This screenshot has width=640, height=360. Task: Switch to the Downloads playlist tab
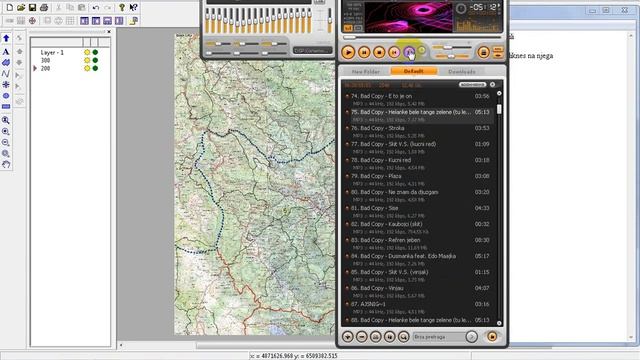click(462, 71)
